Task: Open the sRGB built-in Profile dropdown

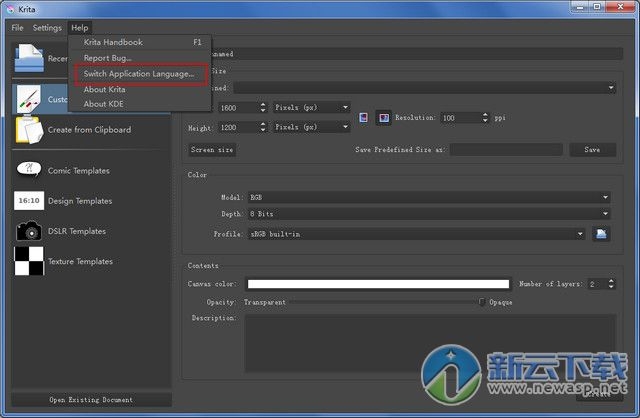Action: point(416,233)
